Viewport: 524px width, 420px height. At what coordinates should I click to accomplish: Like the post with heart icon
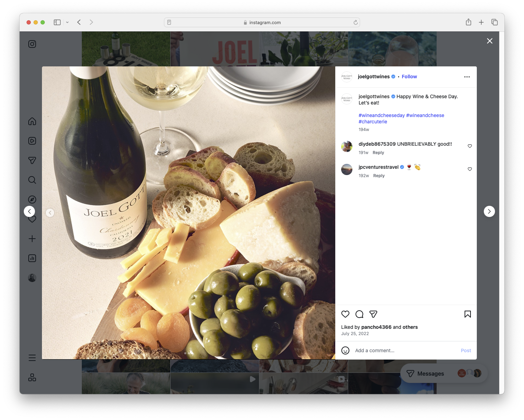(345, 314)
